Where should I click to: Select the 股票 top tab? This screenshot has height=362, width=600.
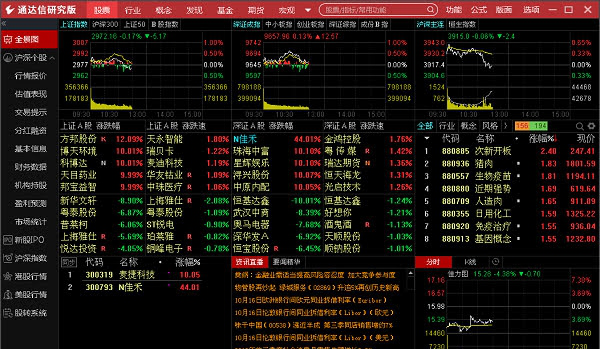(102, 10)
